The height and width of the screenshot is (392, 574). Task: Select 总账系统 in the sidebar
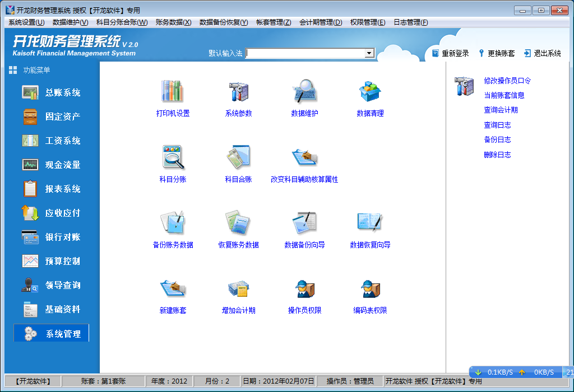pyautogui.click(x=51, y=92)
